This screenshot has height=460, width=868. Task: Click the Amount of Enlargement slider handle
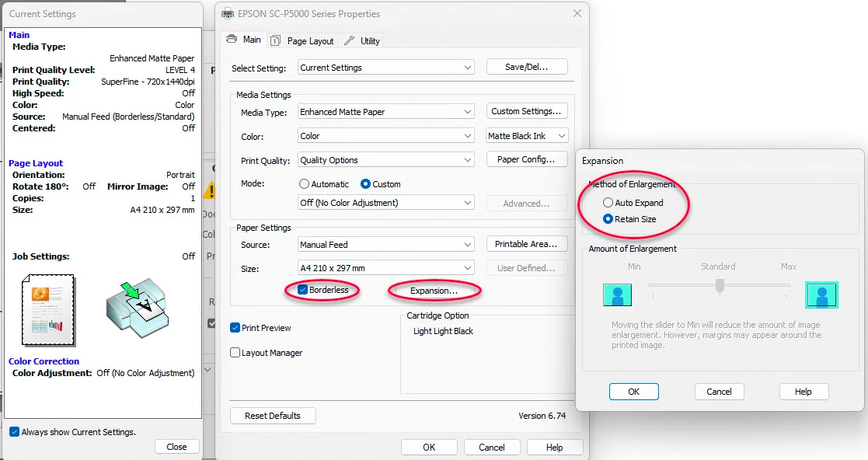(720, 286)
